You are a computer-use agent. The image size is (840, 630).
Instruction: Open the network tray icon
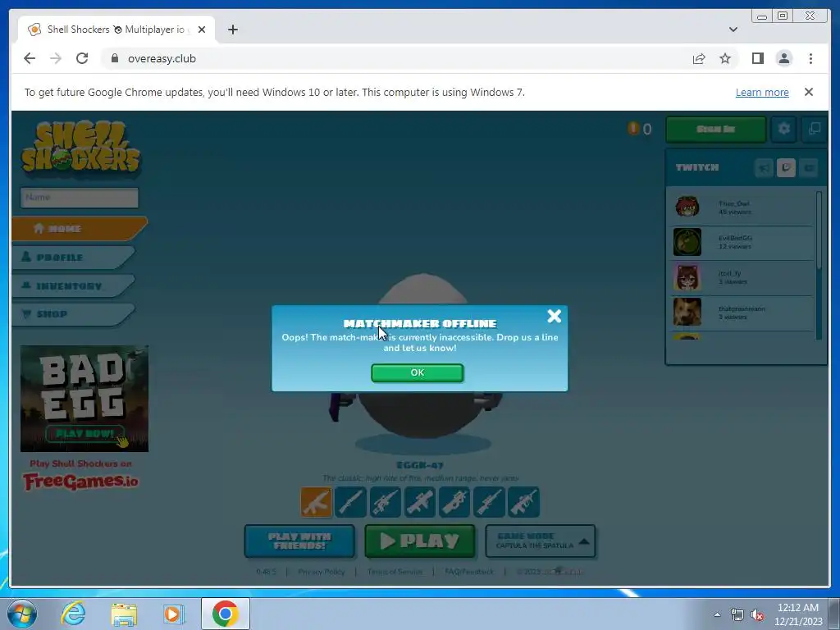[737, 615]
